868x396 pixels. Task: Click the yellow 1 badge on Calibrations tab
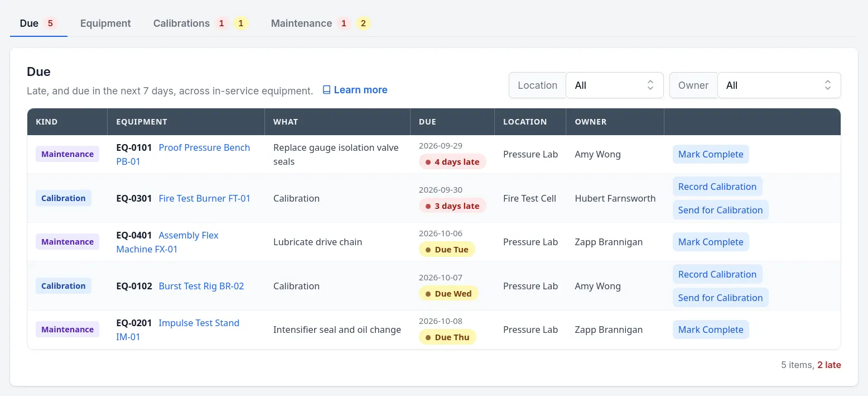coord(241,23)
